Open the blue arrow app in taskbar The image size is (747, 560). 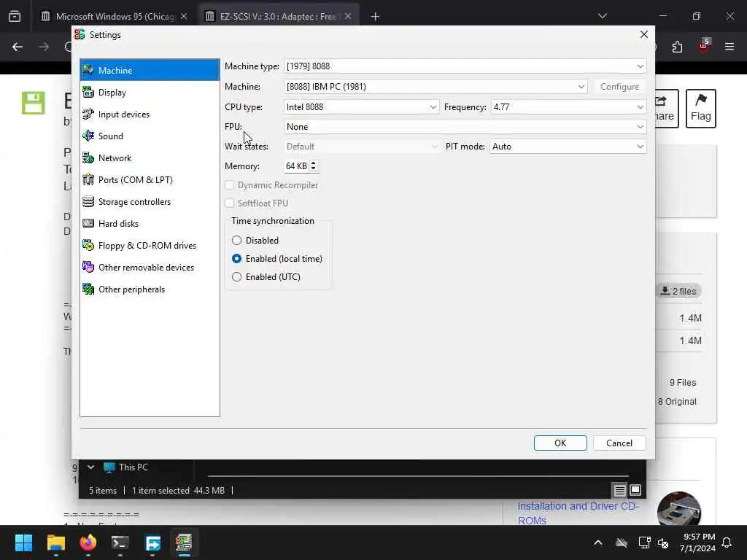[x=152, y=542]
